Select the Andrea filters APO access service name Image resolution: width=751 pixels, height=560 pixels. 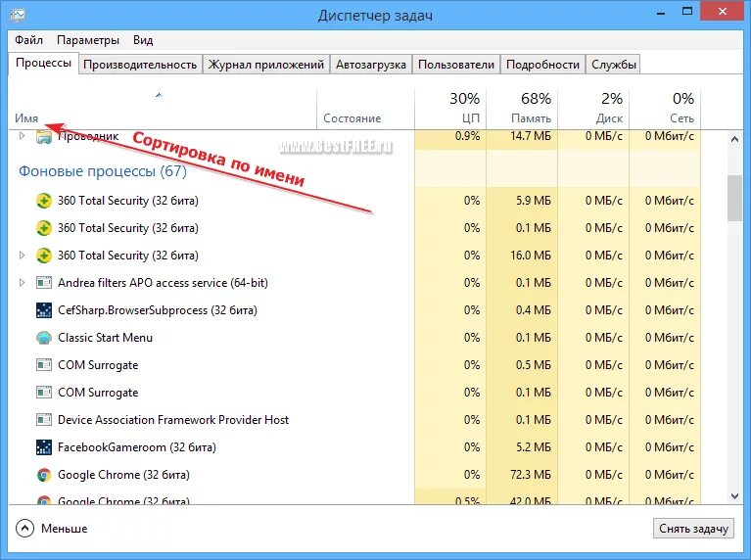[163, 283]
